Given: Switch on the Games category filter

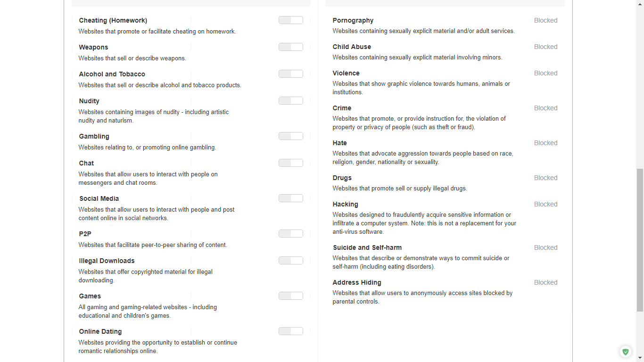Looking at the screenshot, I should [x=290, y=296].
